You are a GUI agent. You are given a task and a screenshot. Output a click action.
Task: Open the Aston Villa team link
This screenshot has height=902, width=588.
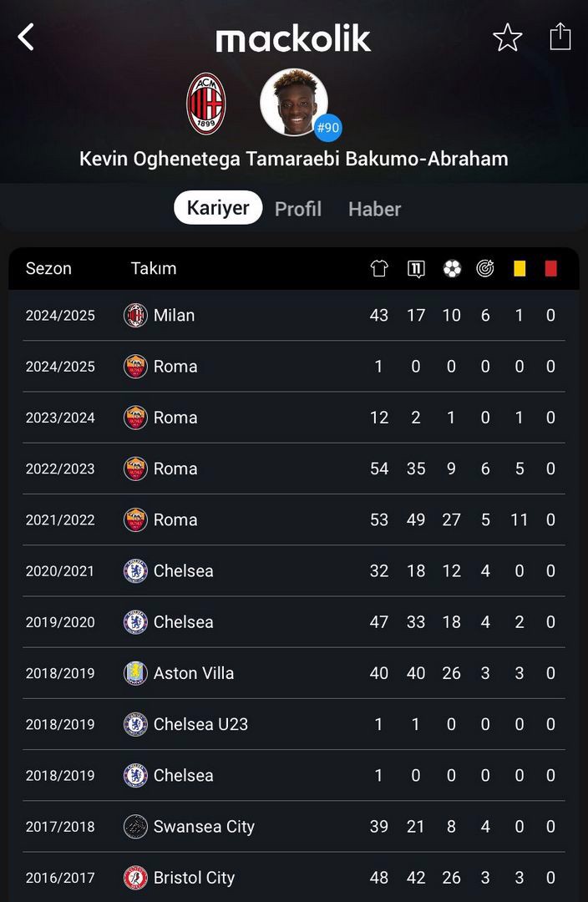pyautogui.click(x=194, y=673)
